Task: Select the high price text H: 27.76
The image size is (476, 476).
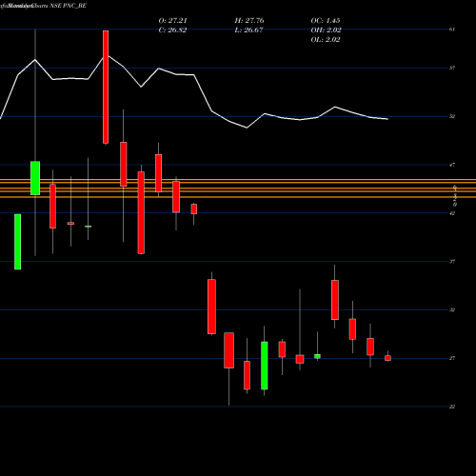Action: pyautogui.click(x=249, y=21)
